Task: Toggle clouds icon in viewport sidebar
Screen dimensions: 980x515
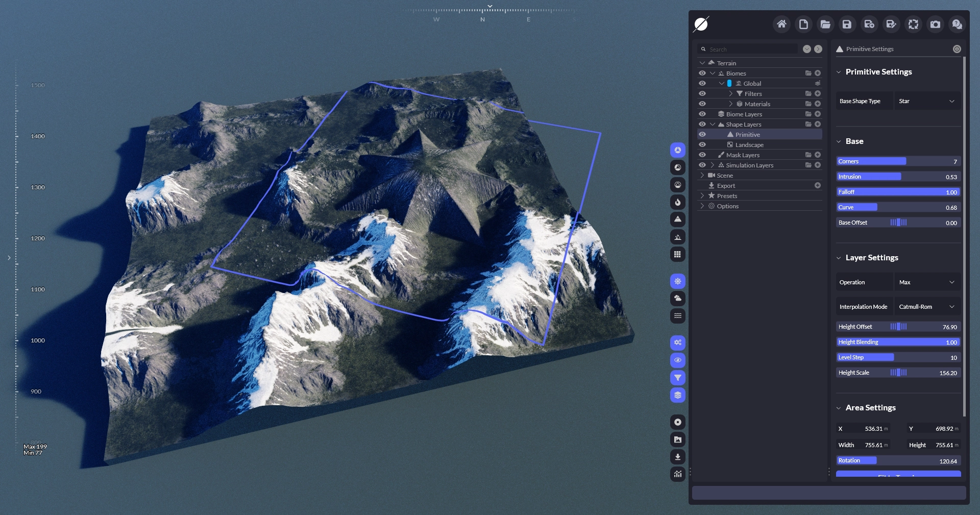Action: click(x=677, y=299)
